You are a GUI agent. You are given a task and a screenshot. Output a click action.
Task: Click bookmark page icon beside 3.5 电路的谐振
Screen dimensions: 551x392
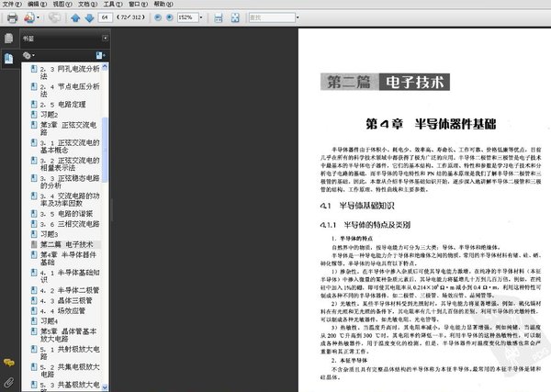coord(34,214)
